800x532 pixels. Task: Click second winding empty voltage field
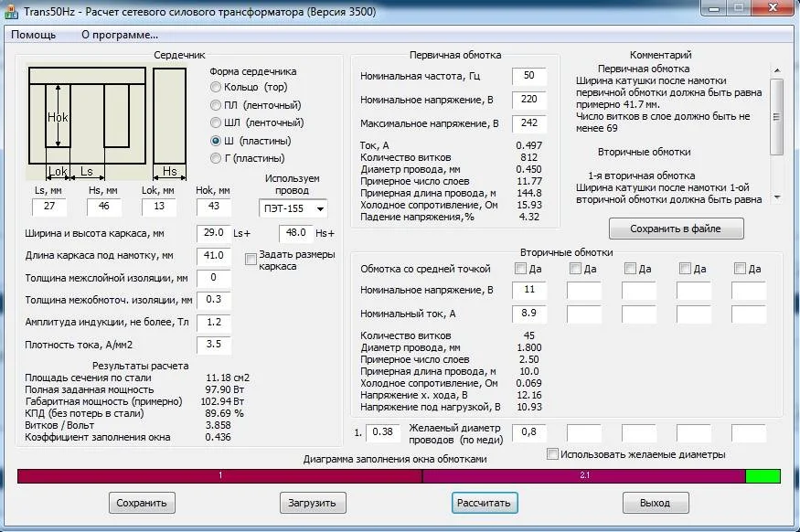pyautogui.click(x=584, y=291)
